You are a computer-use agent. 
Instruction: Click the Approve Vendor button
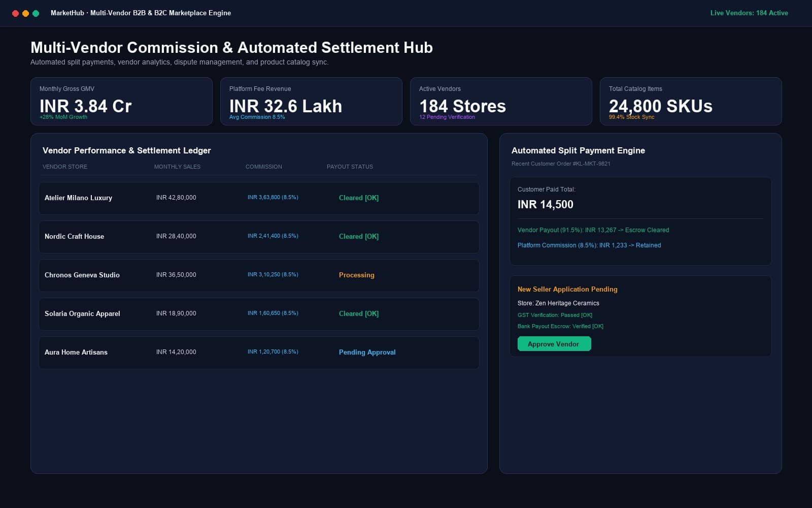coord(554,344)
